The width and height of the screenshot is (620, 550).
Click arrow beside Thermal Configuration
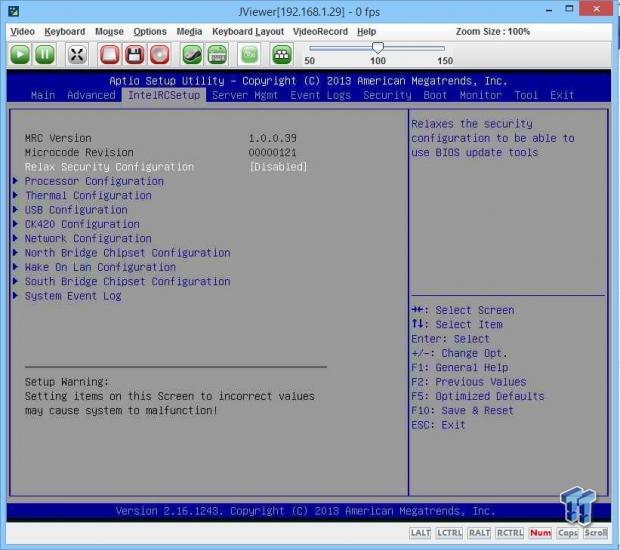[x=15, y=195]
